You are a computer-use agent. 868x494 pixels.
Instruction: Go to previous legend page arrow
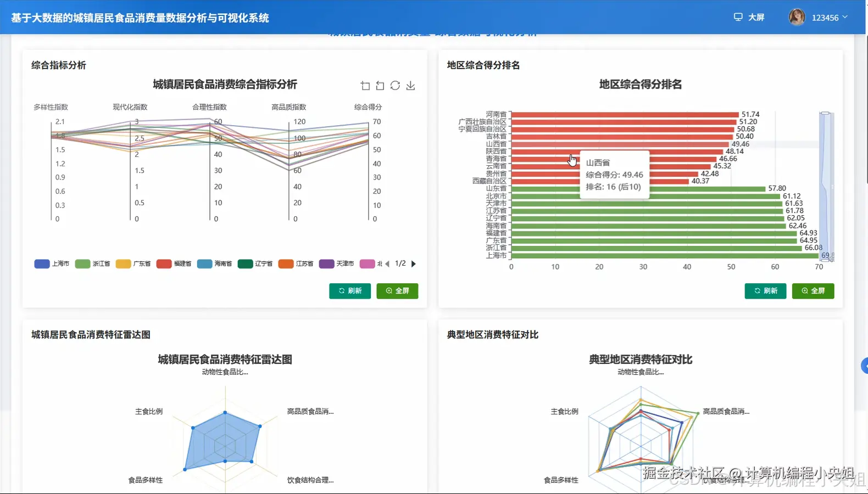pyautogui.click(x=387, y=264)
